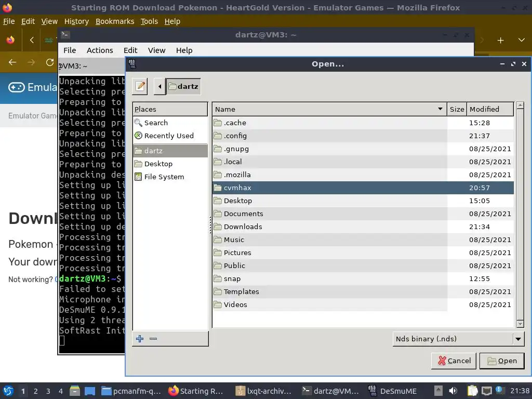
Task: Open the Nds binary file type dropdown
Action: [458, 339]
